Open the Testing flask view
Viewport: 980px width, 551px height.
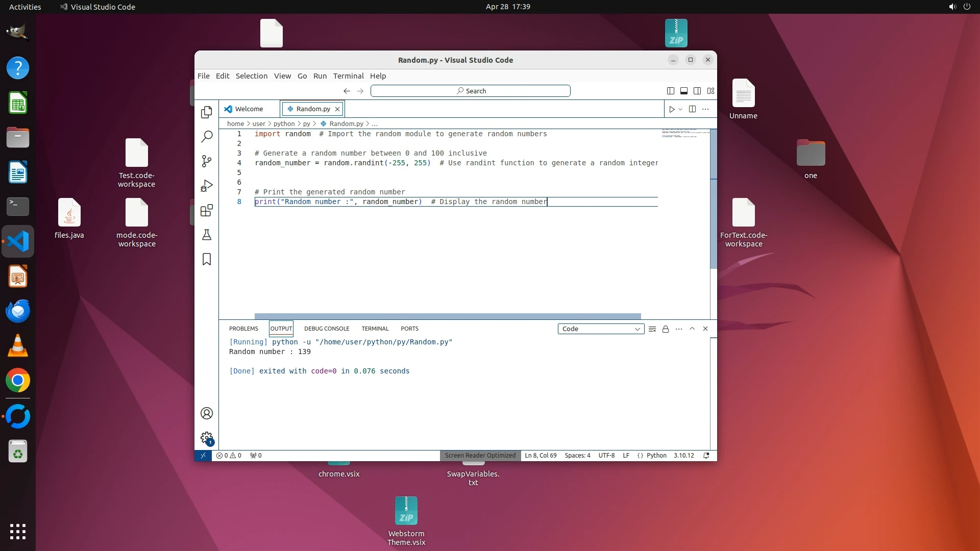coord(206,235)
